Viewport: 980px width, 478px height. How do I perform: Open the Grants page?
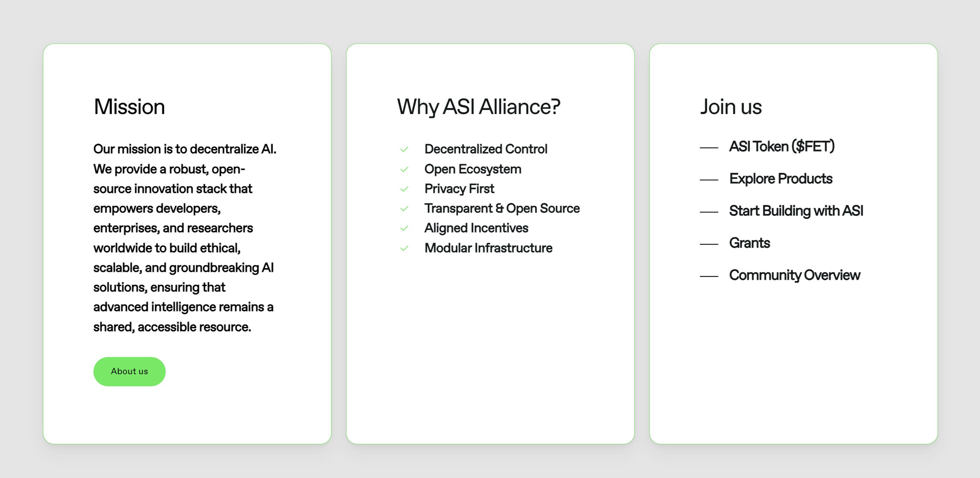750,243
